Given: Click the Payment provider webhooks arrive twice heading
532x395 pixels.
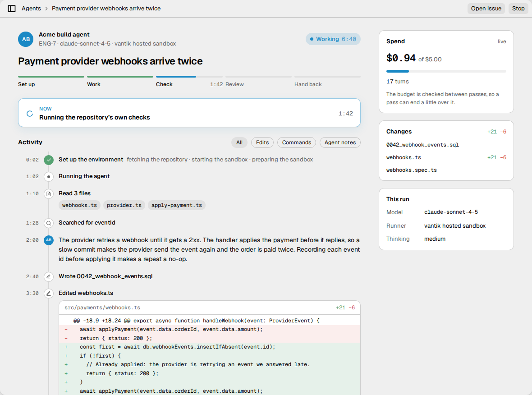Looking at the screenshot, I should [110, 61].
